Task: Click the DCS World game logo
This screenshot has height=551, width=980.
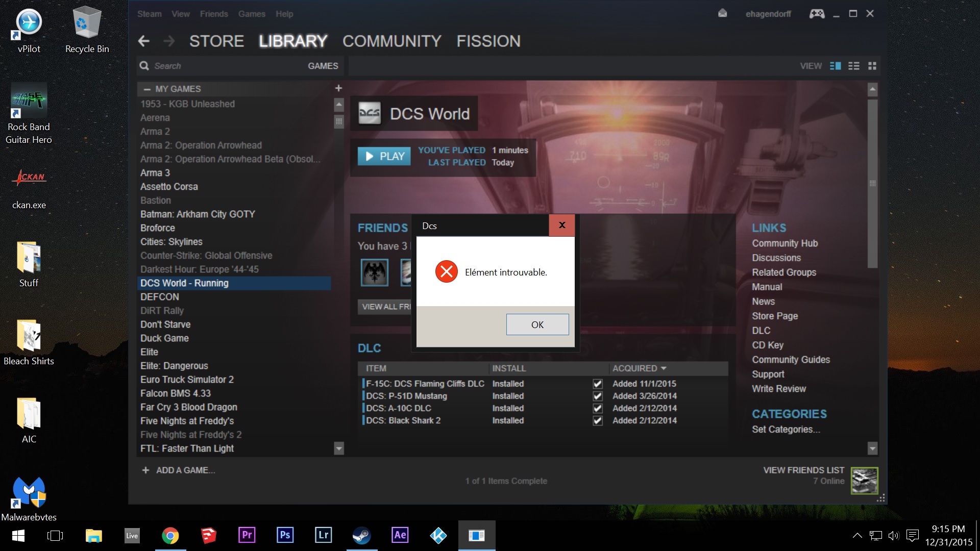Action: pos(370,113)
